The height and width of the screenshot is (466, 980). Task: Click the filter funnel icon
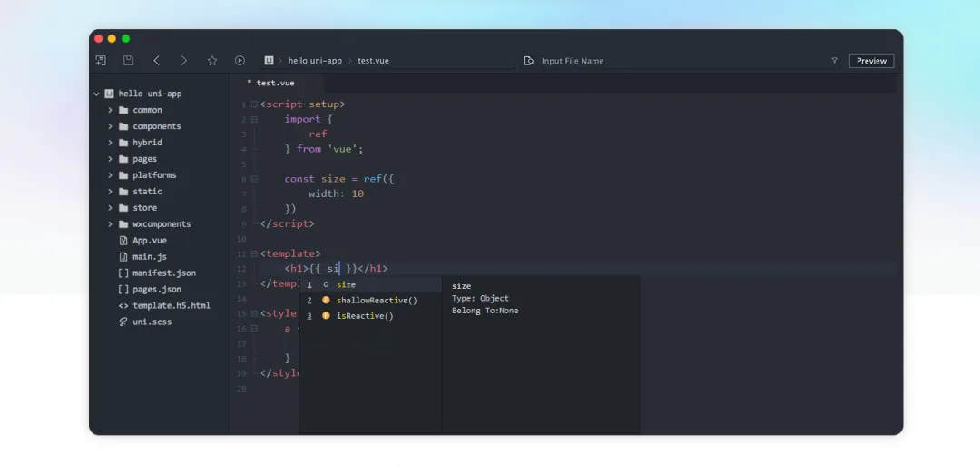[834, 61]
